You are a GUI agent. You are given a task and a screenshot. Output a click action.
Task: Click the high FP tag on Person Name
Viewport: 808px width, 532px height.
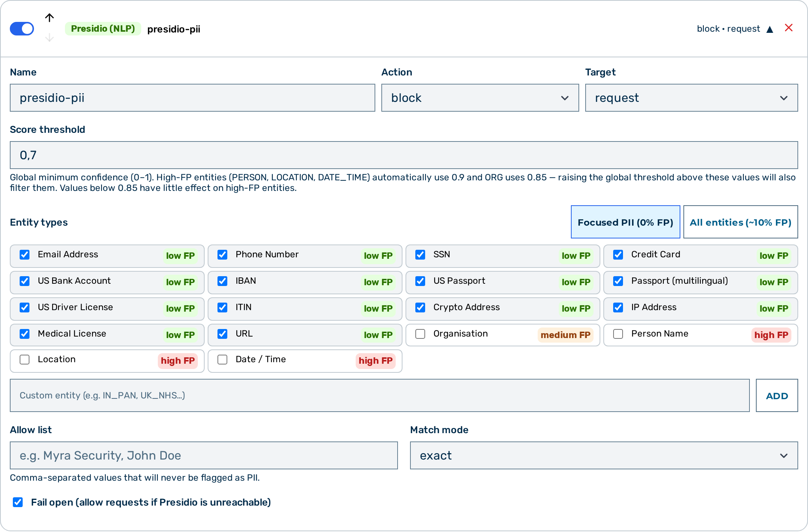[x=771, y=335]
